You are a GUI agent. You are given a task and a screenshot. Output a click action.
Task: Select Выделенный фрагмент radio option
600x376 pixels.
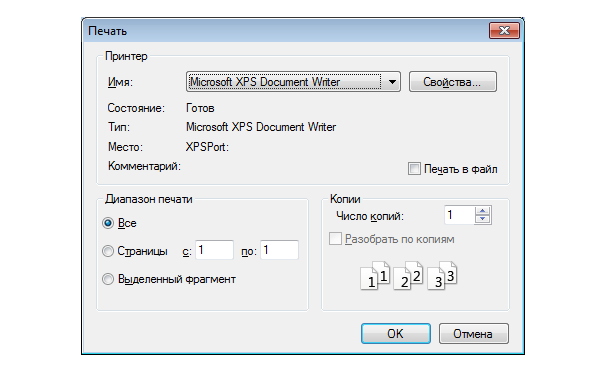point(108,279)
